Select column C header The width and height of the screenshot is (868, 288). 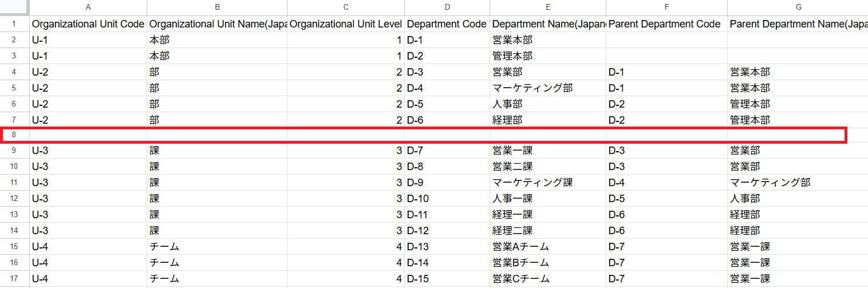346,7
